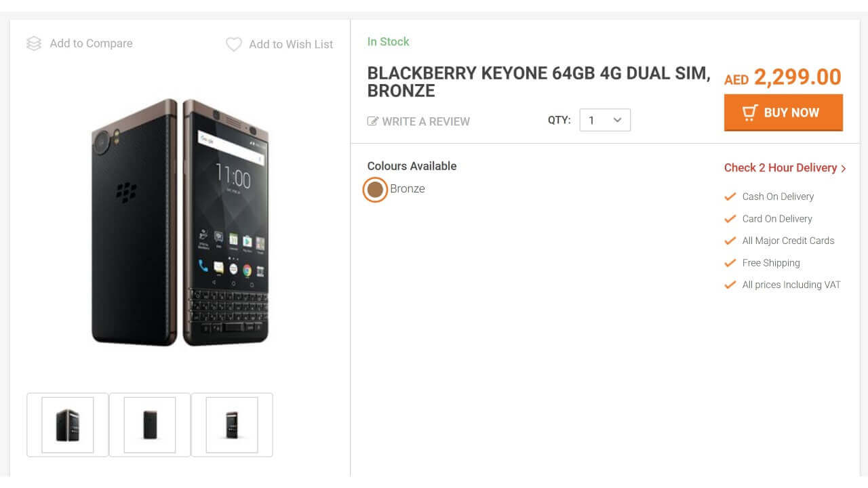Click the arrow after Check 2 Hour Delivery

click(844, 169)
